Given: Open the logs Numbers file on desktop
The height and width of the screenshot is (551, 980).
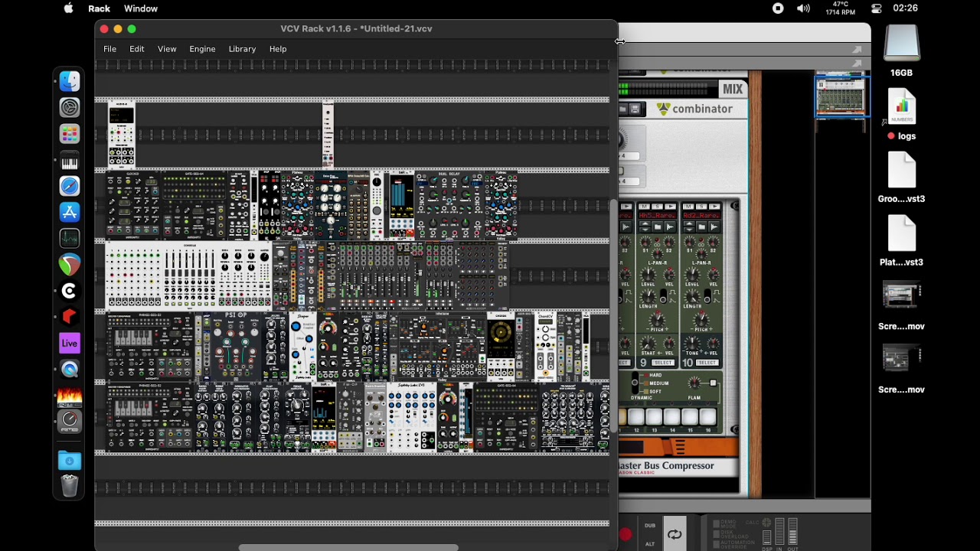Looking at the screenshot, I should [902, 115].
